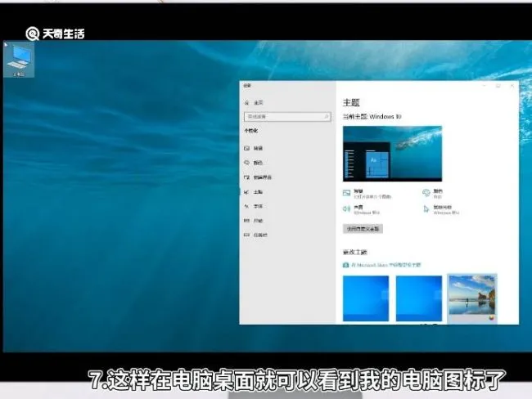Maximize the Settings window
Screen dimensions: 532x399
498,86
